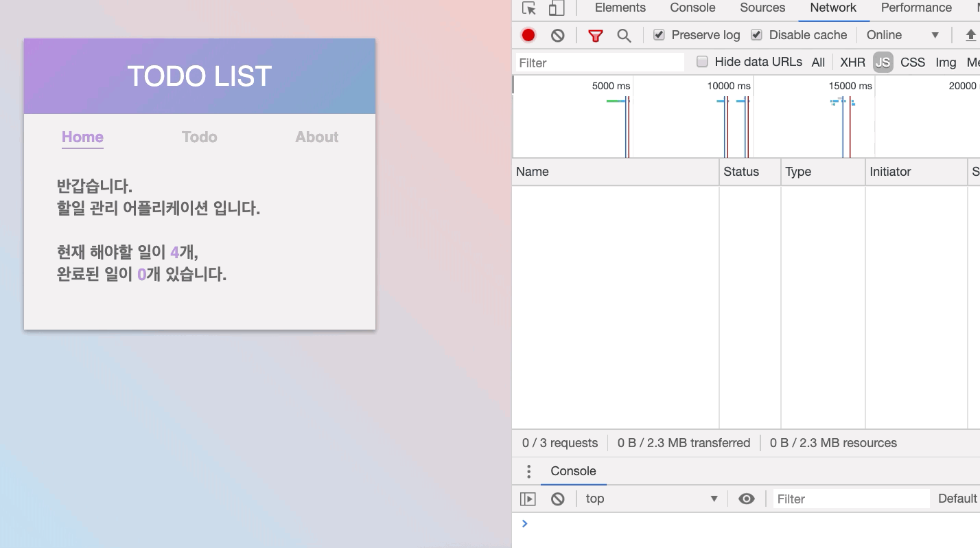Disable the Disable cache option
980x548 pixels.
[756, 34]
